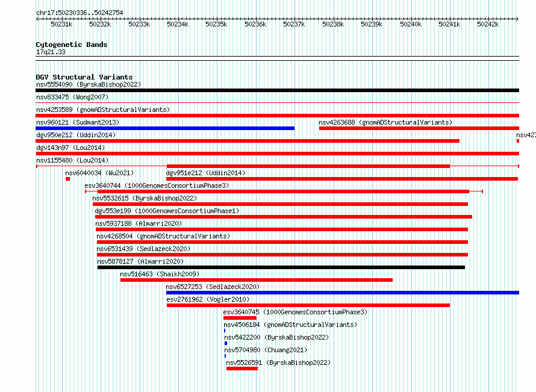Click the red bar under nsv5526591
This screenshot has height=392, width=536.
click(x=242, y=369)
